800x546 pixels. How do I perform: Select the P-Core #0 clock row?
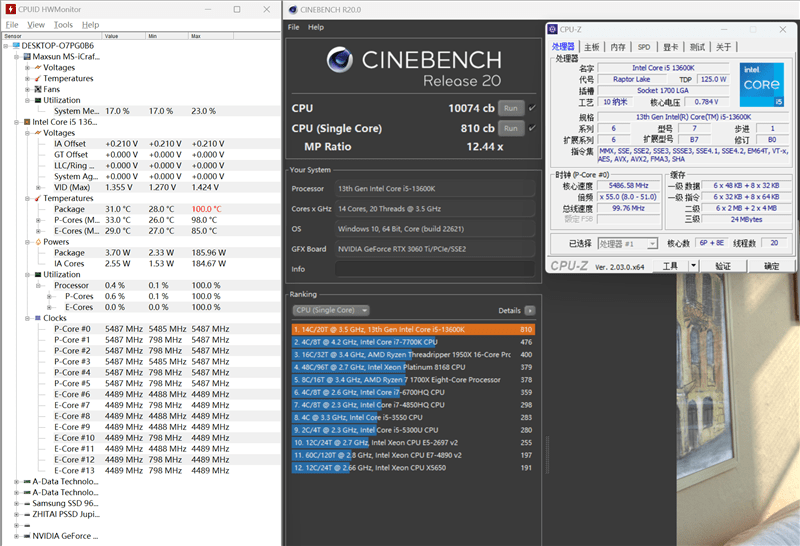141,329
